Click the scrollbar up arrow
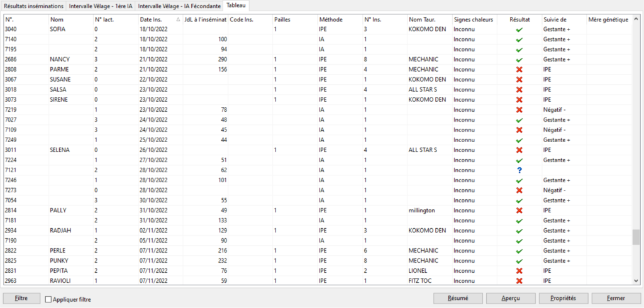Image resolution: width=644 pixels, height=308 pixels. click(x=636, y=19)
